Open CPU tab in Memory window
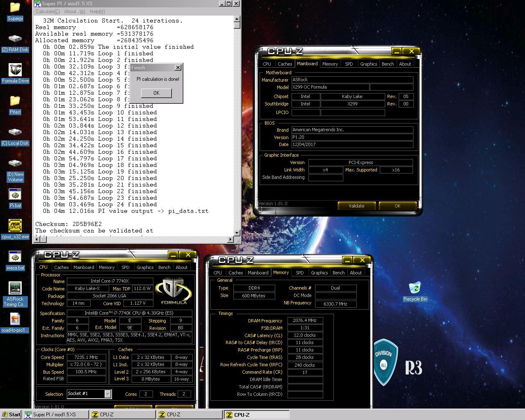The height and width of the screenshot is (420, 525). click(x=218, y=273)
